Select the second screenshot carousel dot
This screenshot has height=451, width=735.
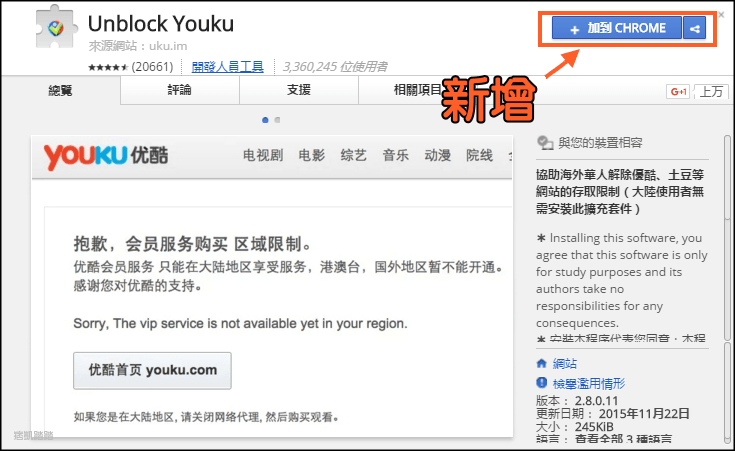click(278, 120)
